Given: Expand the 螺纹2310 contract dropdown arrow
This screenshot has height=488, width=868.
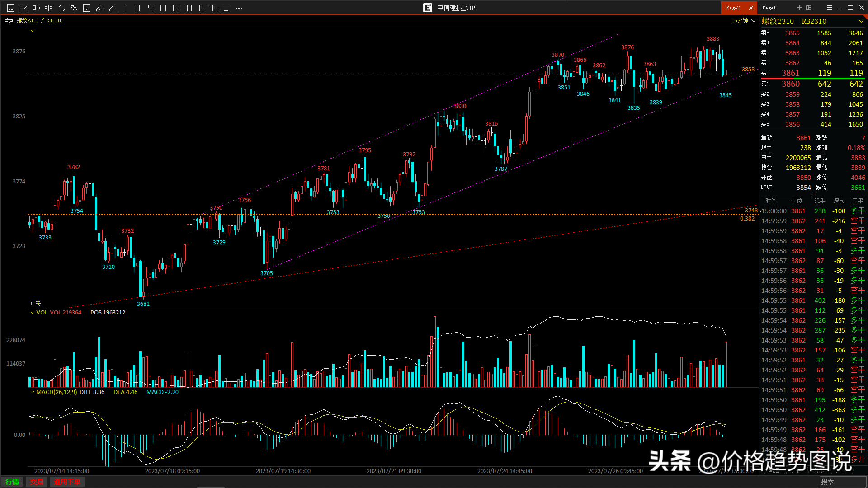Looking at the screenshot, I should pos(861,21).
